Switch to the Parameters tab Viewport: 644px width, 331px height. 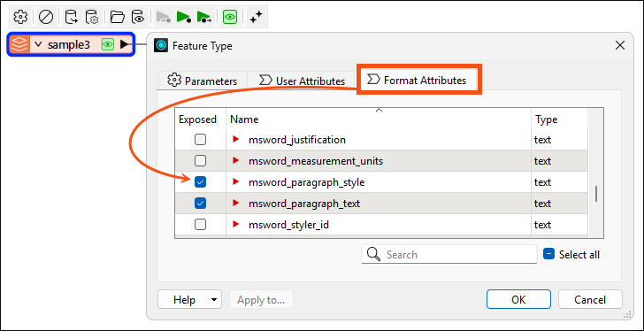pyautogui.click(x=203, y=81)
